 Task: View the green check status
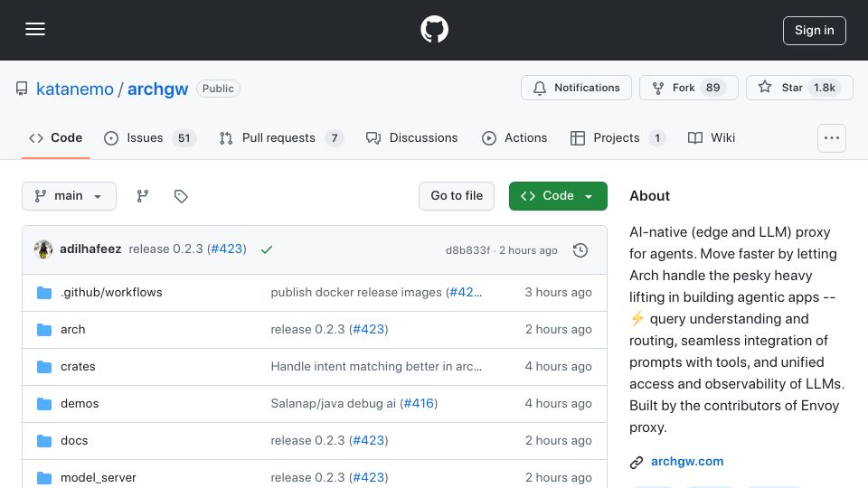(266, 249)
